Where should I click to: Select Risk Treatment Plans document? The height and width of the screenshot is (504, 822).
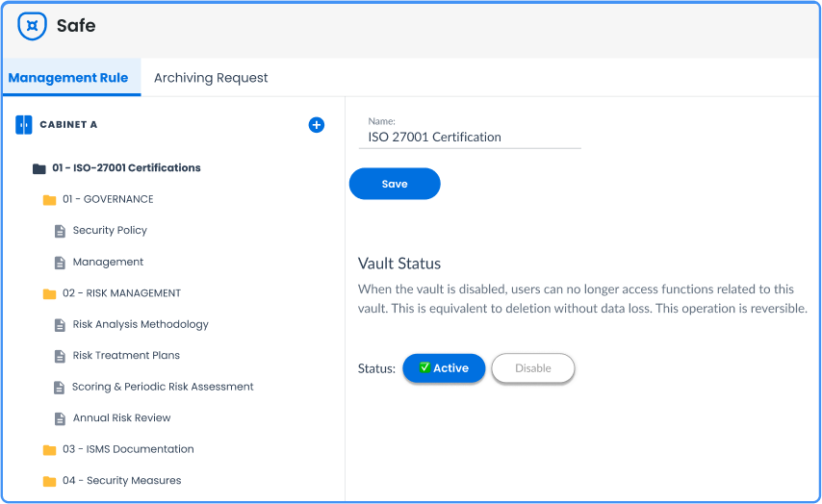pyautogui.click(x=126, y=355)
